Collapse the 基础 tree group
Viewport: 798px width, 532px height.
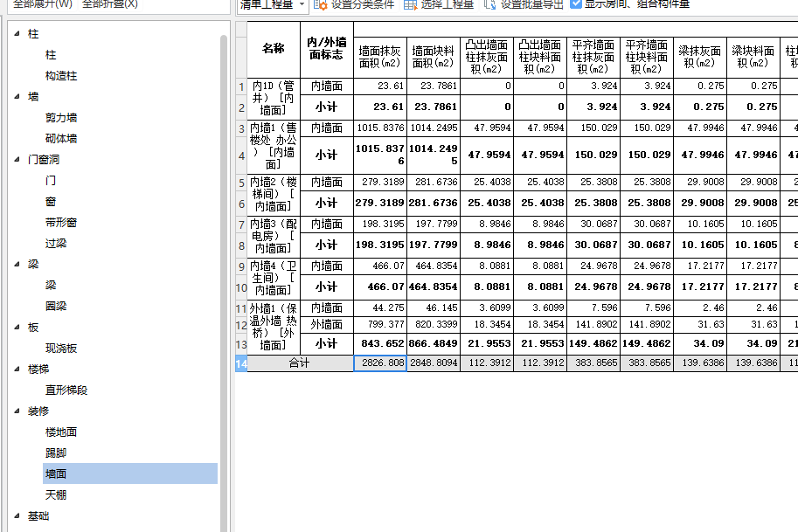(x=17, y=515)
